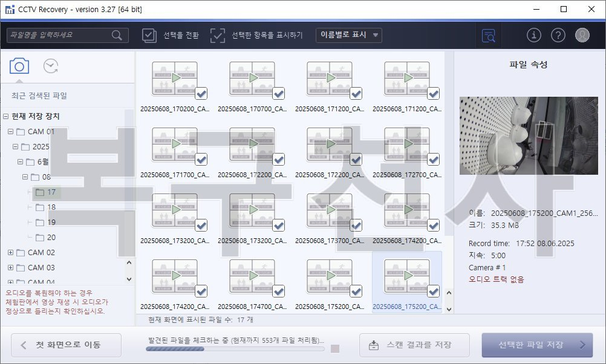Open the info about icon
Image resolution: width=606 pixels, height=364 pixels.
(x=534, y=35)
